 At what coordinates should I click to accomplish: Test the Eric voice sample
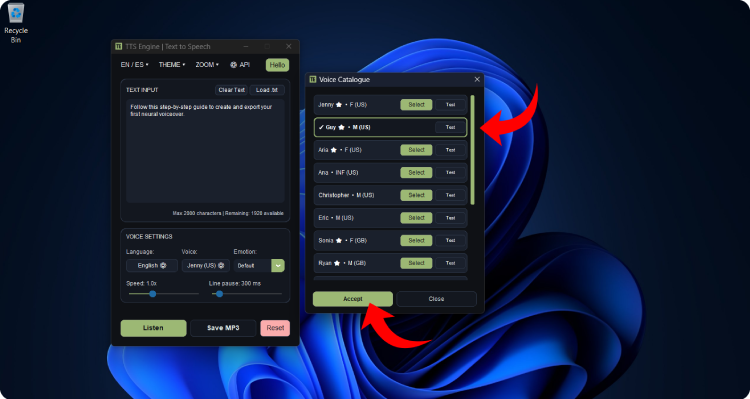coord(450,218)
